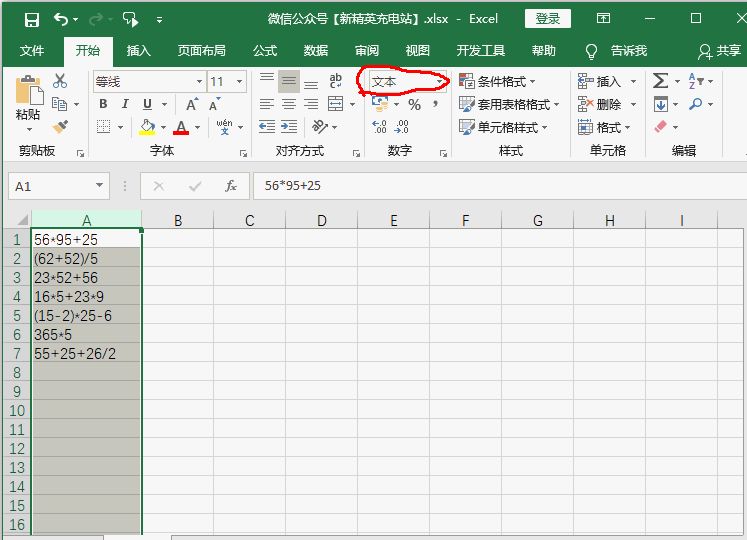Toggle Italic formatting
This screenshot has height=540, width=747.
coord(125,104)
